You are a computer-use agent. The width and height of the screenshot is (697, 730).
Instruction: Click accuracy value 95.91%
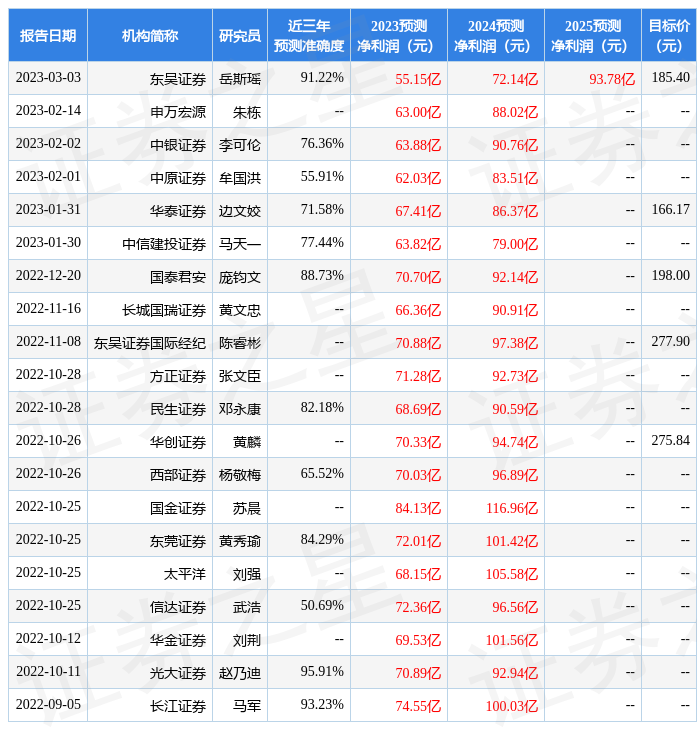[322, 672]
